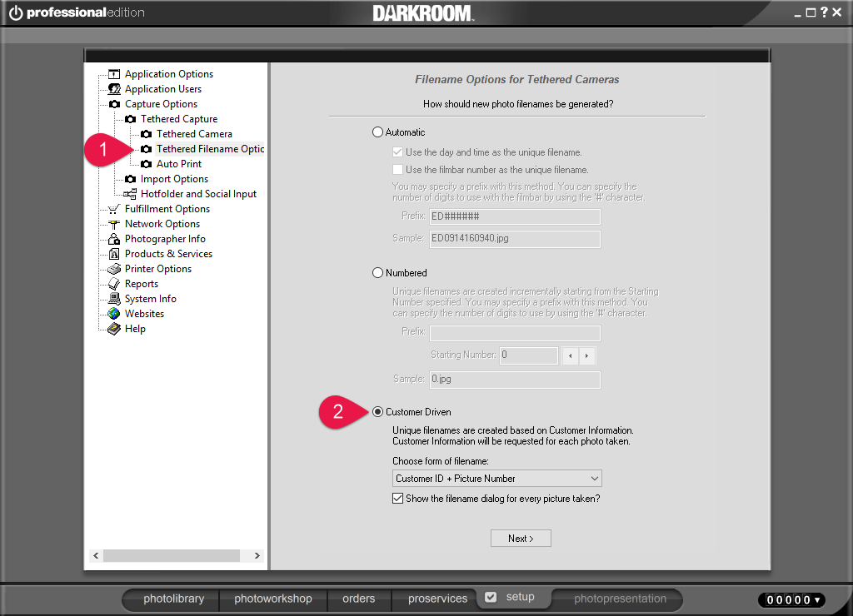The image size is (853, 616).
Task: Click the Tethered Capture camera icon
Action: [x=131, y=118]
